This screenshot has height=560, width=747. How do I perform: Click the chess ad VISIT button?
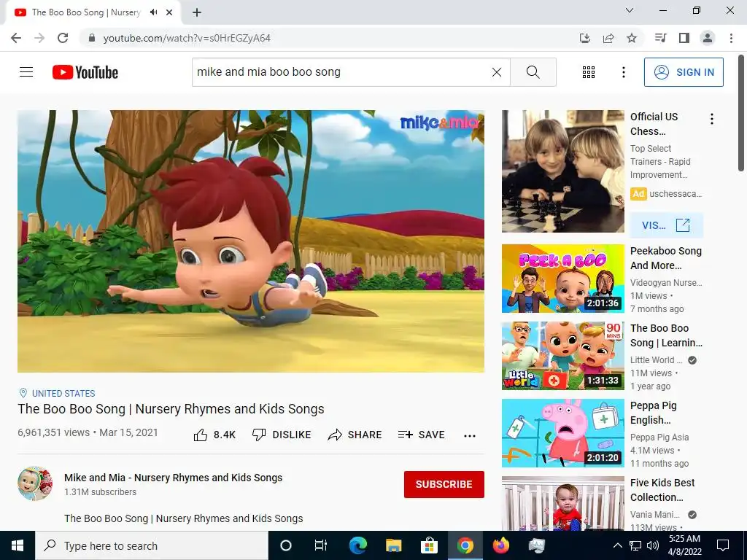(666, 225)
